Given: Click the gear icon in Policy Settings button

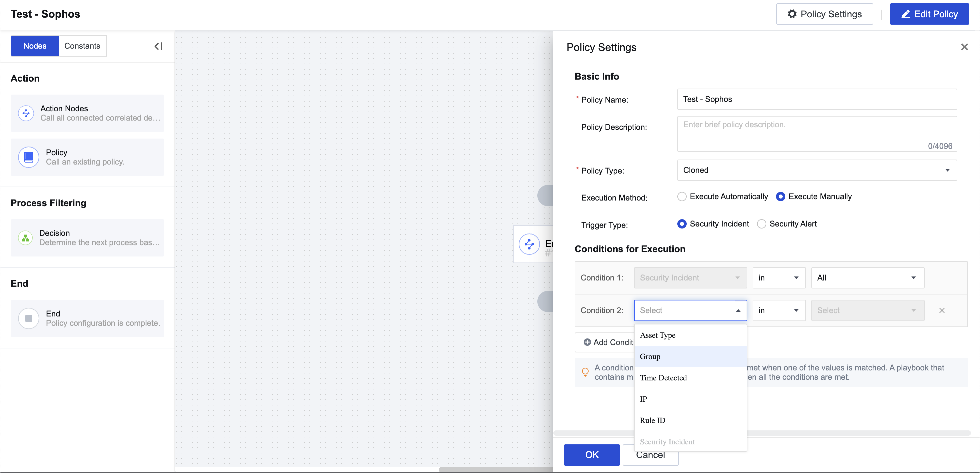Looking at the screenshot, I should 792,14.
